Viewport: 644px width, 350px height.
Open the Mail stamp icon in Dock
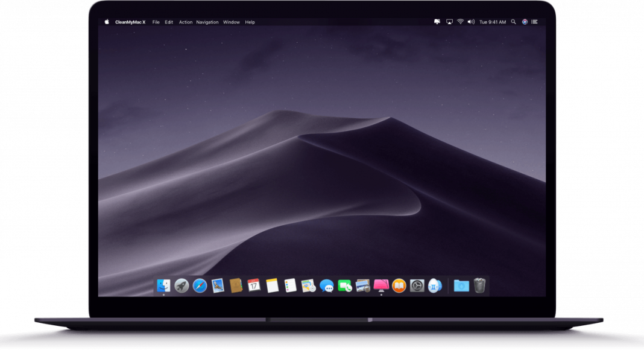click(x=218, y=285)
